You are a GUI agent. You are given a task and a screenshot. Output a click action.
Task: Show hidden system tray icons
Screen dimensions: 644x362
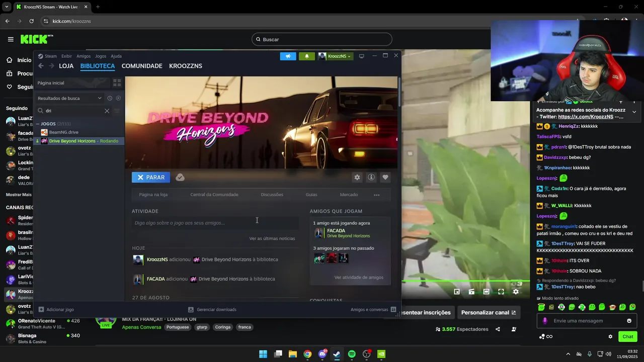tap(568, 354)
